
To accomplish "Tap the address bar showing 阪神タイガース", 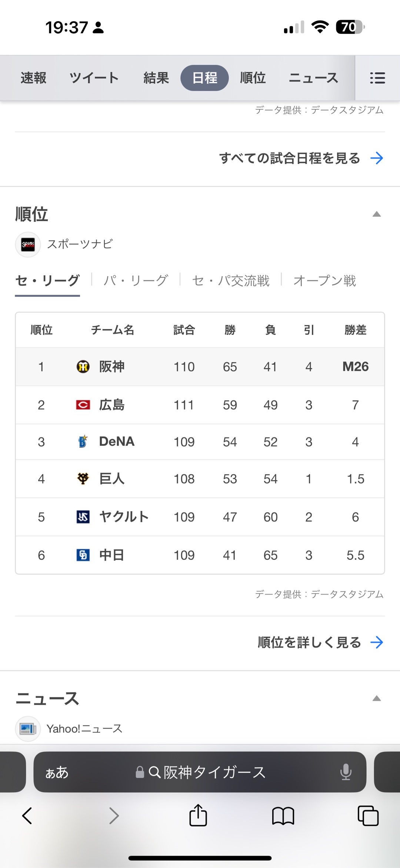I will pyautogui.click(x=207, y=772).
